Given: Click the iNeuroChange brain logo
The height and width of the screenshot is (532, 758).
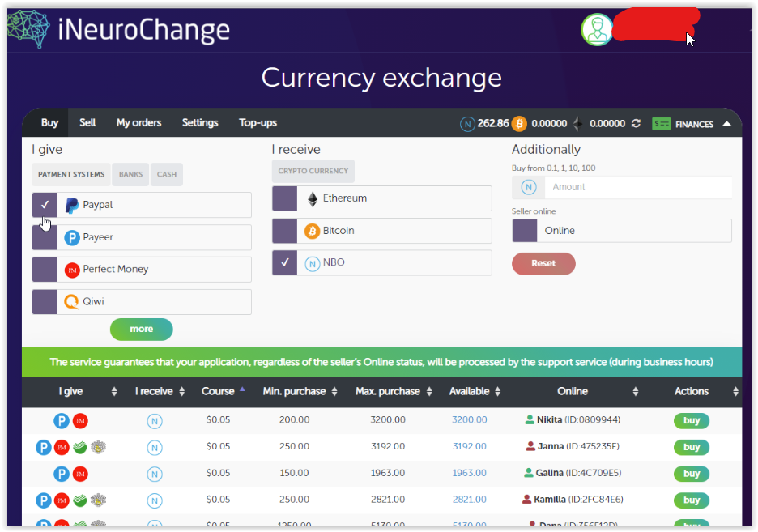Looking at the screenshot, I should 28,29.
